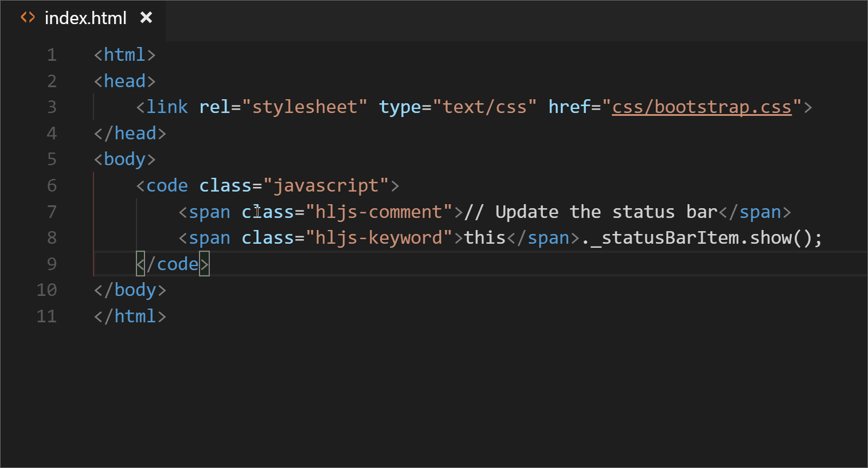The height and width of the screenshot is (468, 868).
Task: Place cursor on the opening head tag
Action: tap(124, 81)
